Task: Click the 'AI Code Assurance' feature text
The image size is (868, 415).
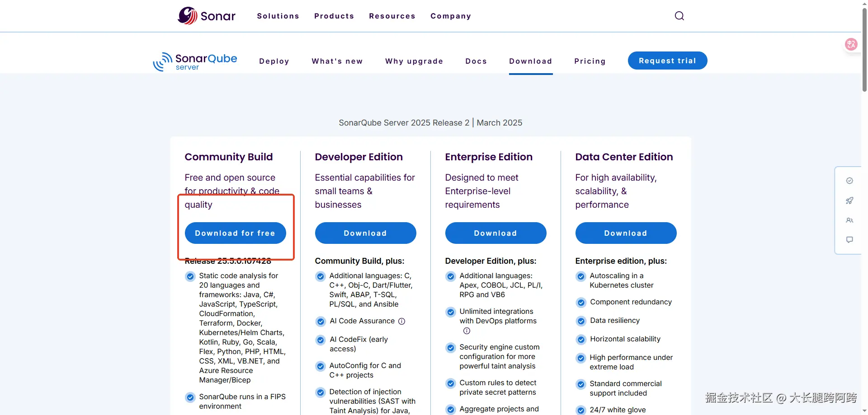Action: click(x=362, y=321)
